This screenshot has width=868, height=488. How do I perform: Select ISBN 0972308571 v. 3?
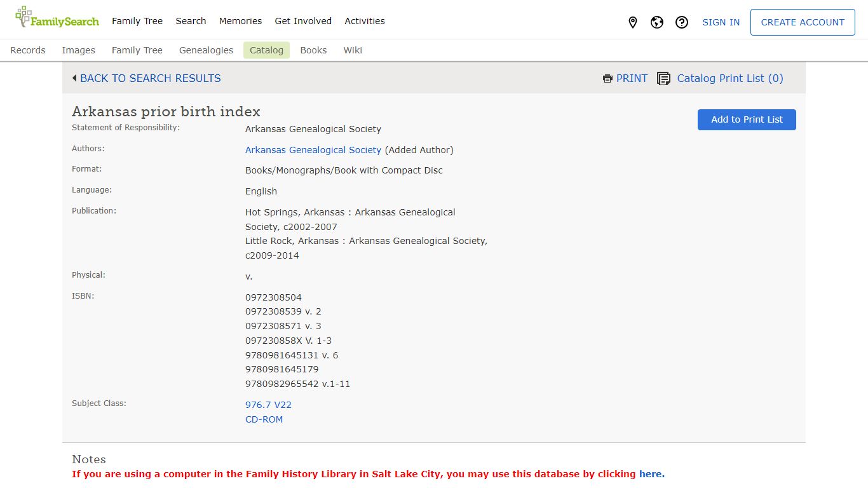[x=283, y=326]
